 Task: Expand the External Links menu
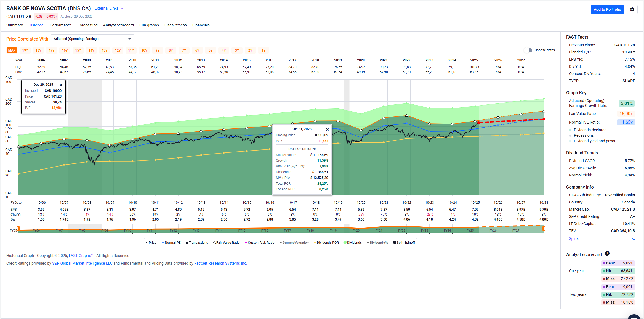pyautogui.click(x=109, y=8)
